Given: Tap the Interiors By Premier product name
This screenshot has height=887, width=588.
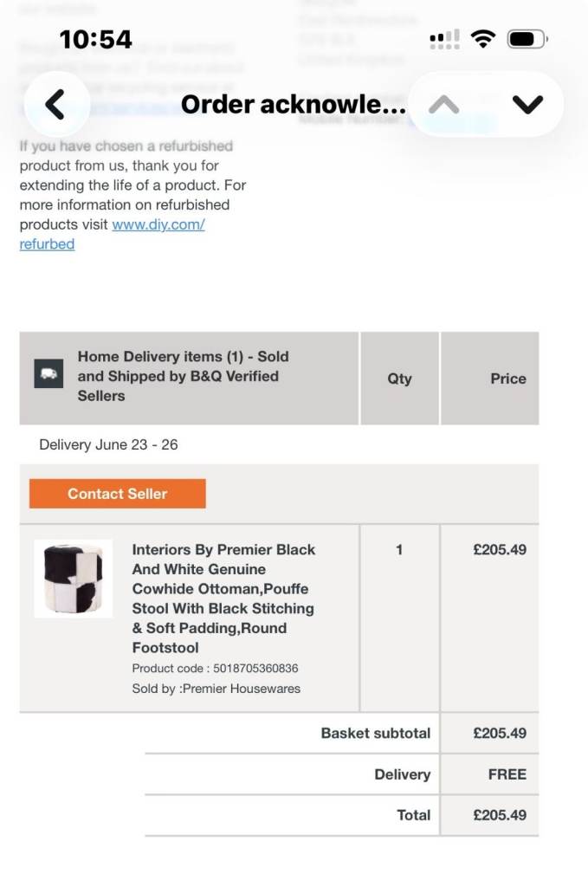Looking at the screenshot, I should 224,599.
